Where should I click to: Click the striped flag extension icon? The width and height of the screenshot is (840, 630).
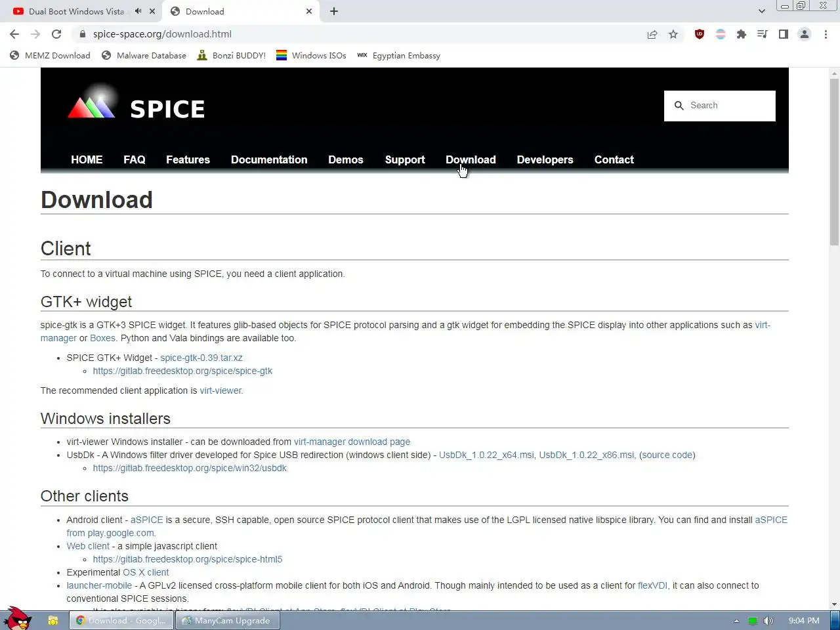point(721,34)
